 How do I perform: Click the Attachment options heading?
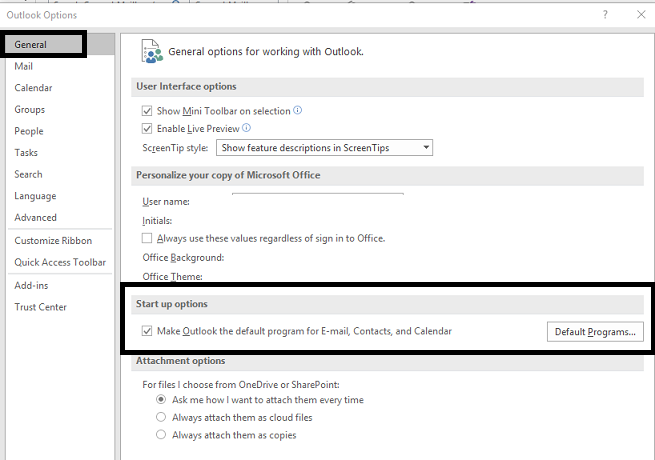180,361
